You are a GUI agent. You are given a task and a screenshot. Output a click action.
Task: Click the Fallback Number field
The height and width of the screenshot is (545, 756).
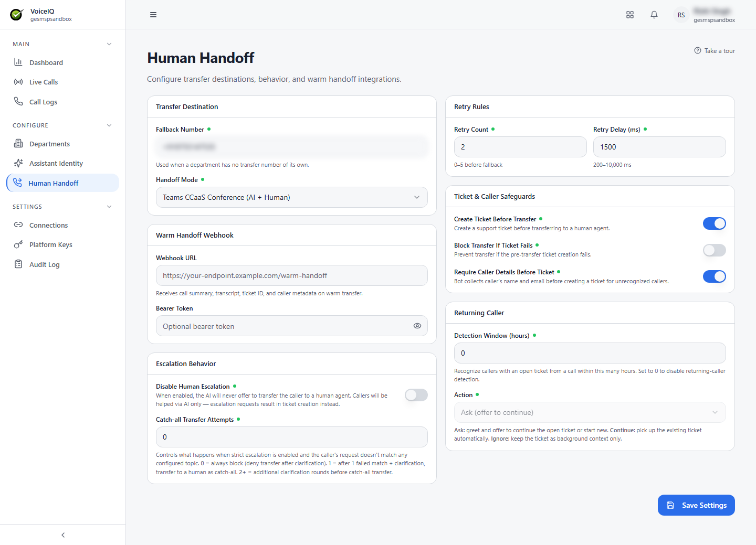[292, 147]
